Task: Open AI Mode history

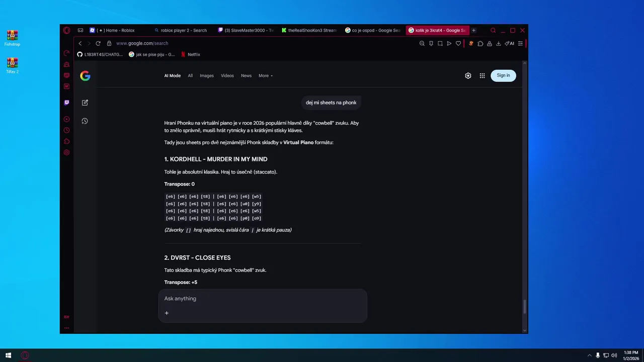Action: click(85, 121)
